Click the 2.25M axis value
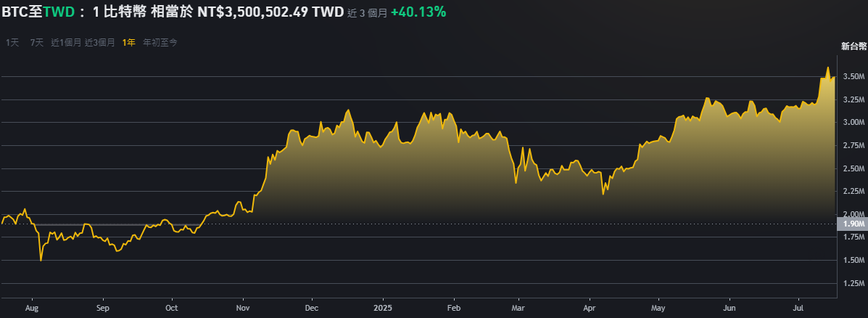The height and width of the screenshot is (318, 868). (855, 192)
